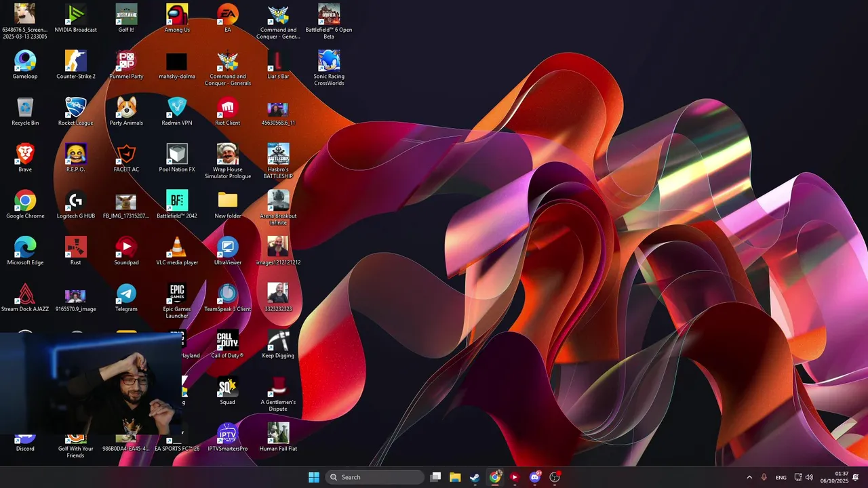Switch to Chrome on the taskbar

(x=495, y=477)
